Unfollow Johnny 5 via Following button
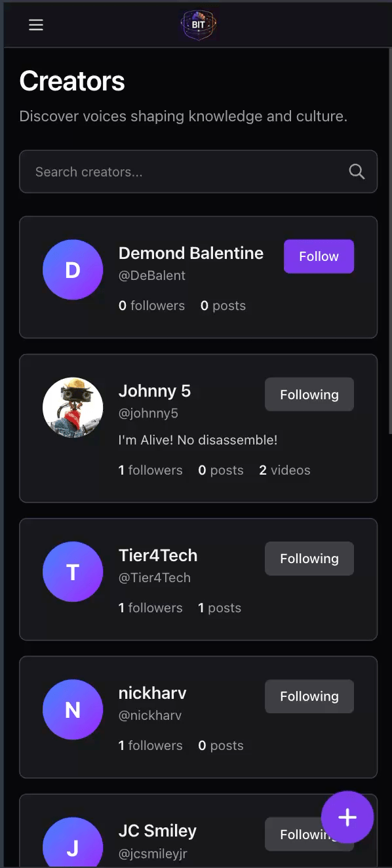 point(309,394)
